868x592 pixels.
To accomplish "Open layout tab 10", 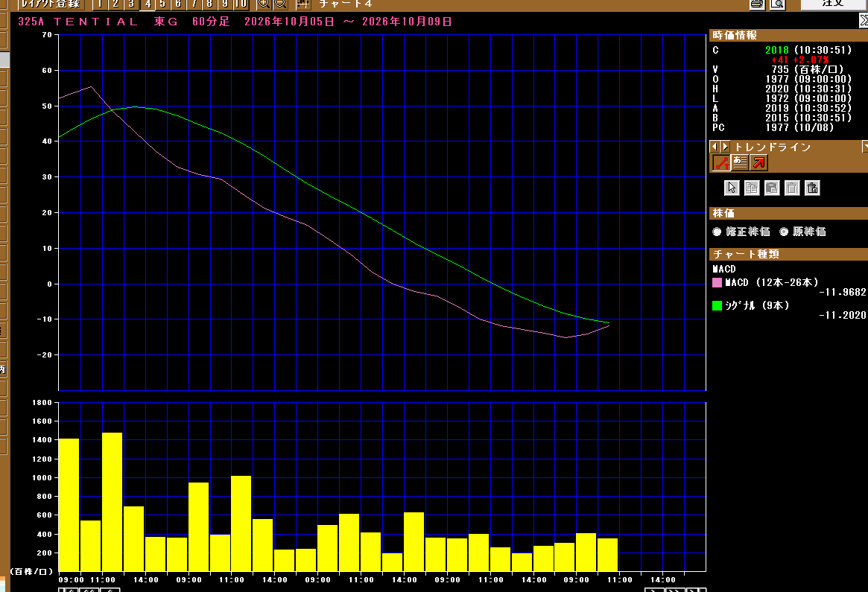I will pyautogui.click(x=241, y=4).
